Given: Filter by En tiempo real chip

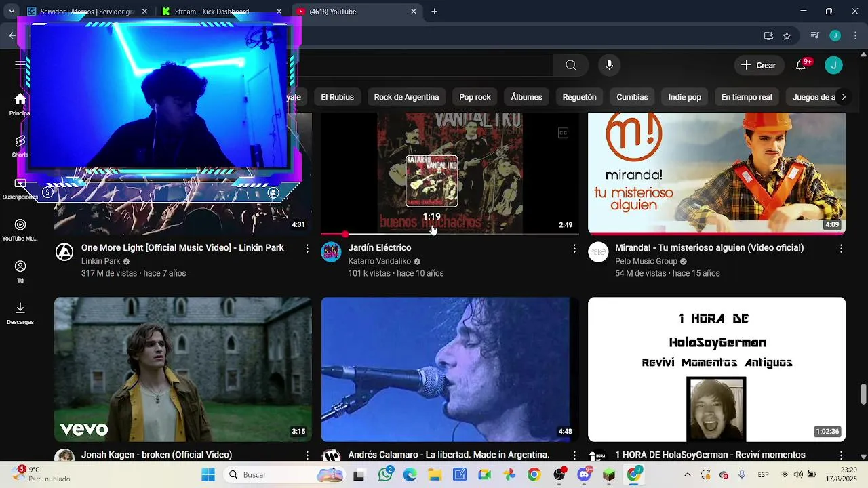Looking at the screenshot, I should [x=747, y=97].
